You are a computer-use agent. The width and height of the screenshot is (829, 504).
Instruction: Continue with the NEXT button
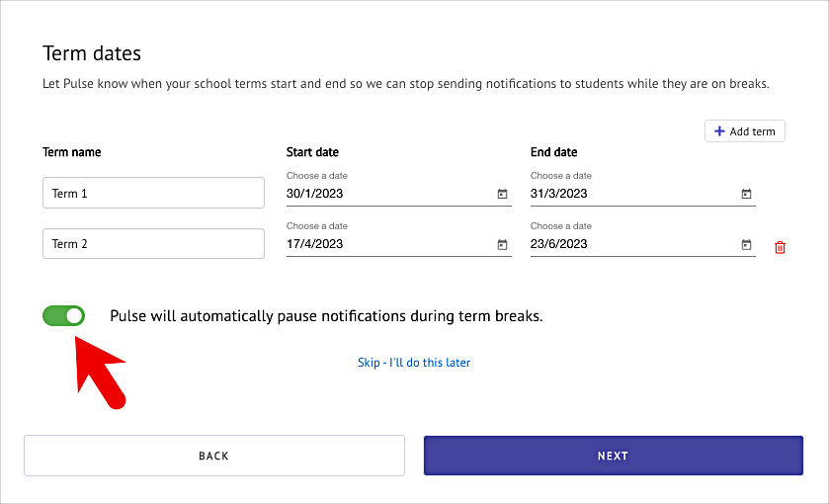pos(614,456)
